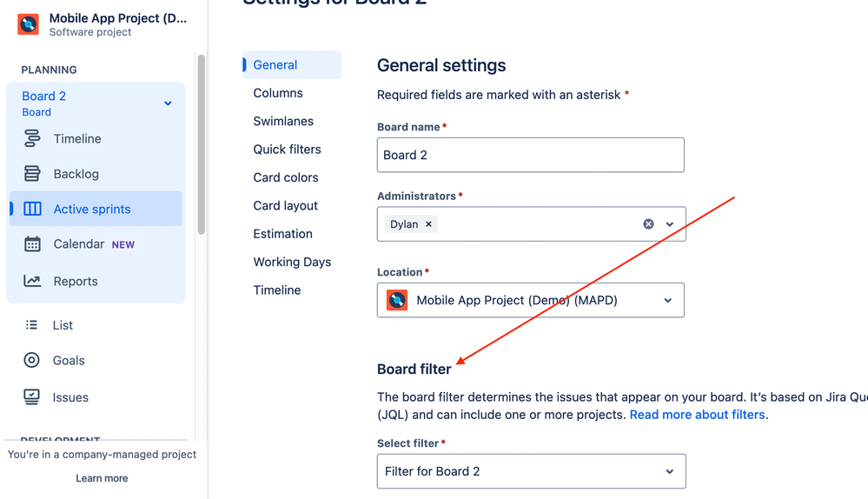Open the Quick filters settings tab
Image resolution: width=868 pixels, height=499 pixels.
tap(287, 150)
